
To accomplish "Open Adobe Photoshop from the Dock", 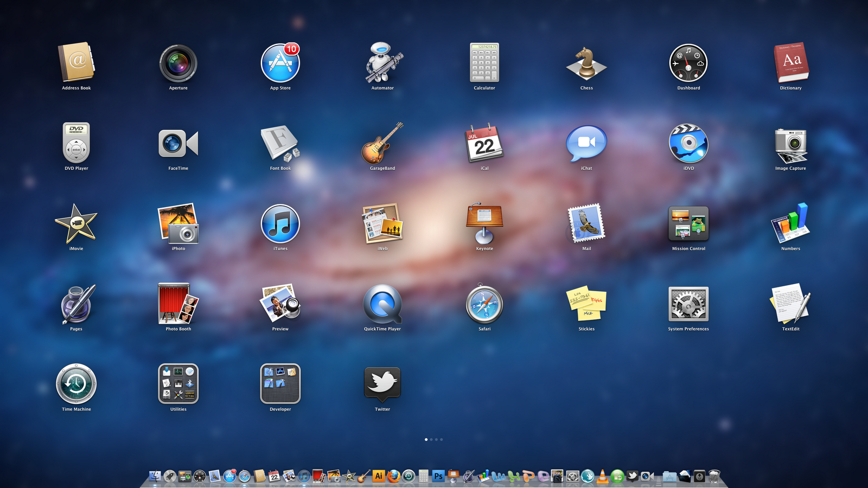I will [438, 476].
